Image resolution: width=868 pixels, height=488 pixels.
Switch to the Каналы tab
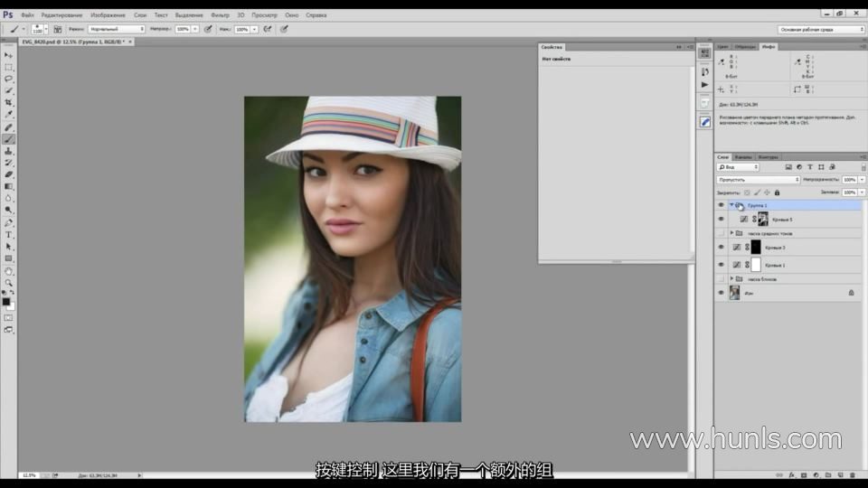(743, 156)
